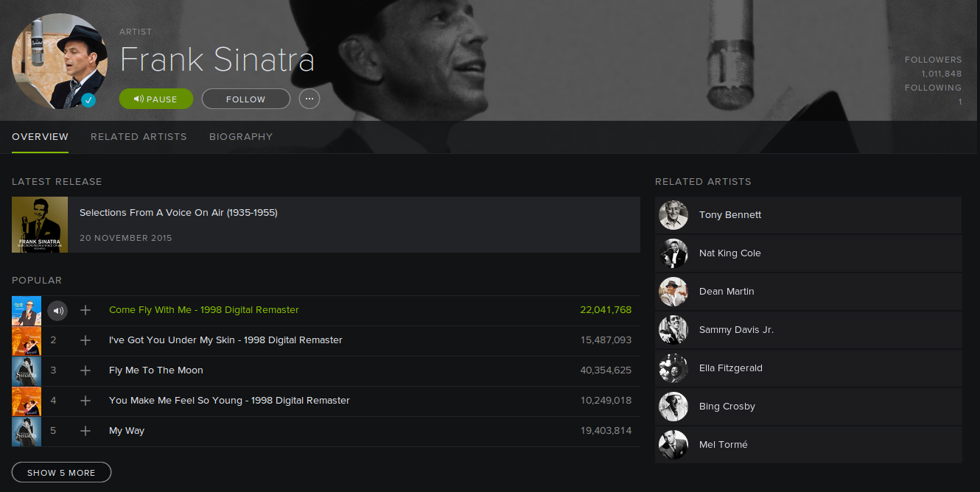Select Come Fly With Me track title
Viewport: 980px width, 492px height.
[204, 310]
